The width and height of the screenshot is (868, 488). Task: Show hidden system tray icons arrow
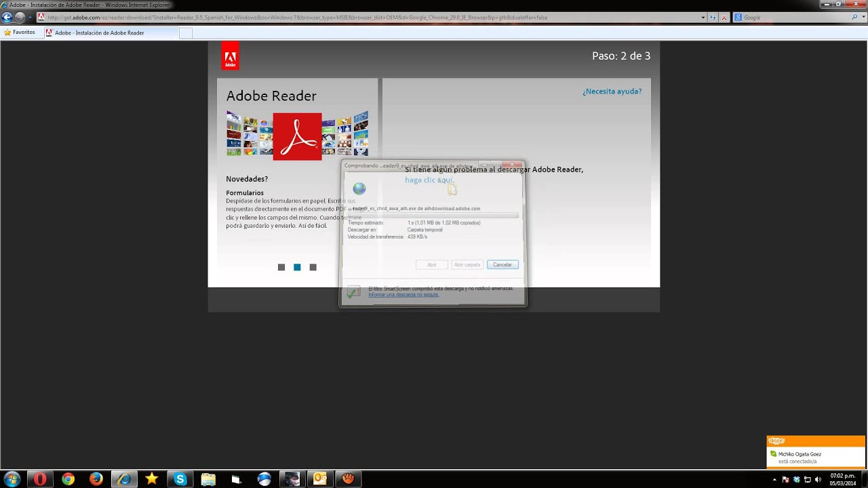[774, 479]
